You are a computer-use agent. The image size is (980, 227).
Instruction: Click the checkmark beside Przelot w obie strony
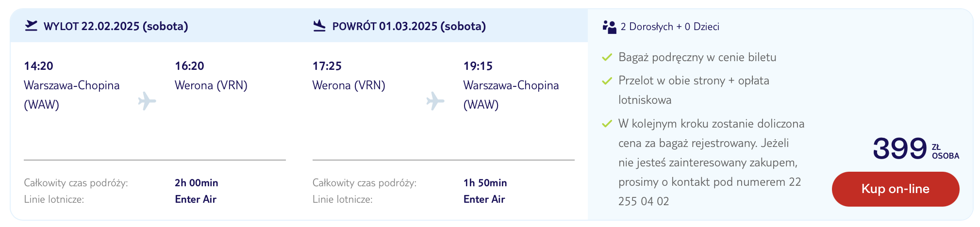[x=607, y=81]
